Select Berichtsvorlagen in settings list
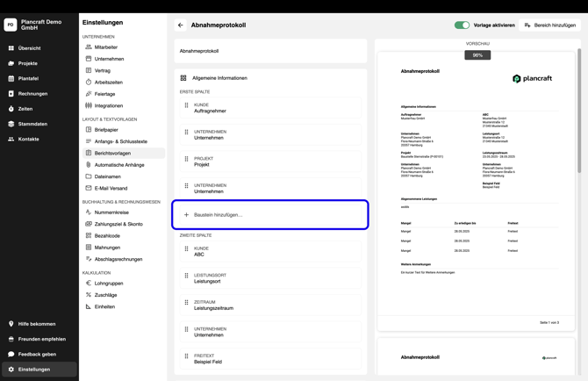This screenshot has width=588, height=381. point(124,153)
